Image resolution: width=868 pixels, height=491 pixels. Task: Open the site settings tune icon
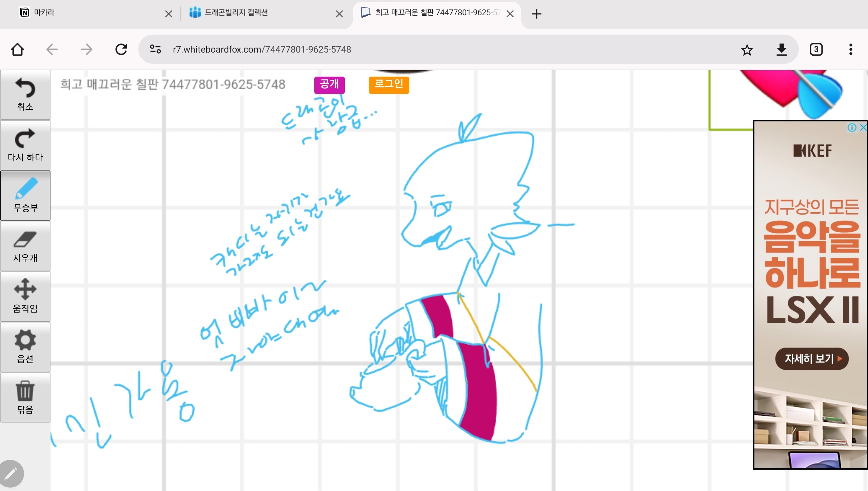pyautogui.click(x=155, y=50)
